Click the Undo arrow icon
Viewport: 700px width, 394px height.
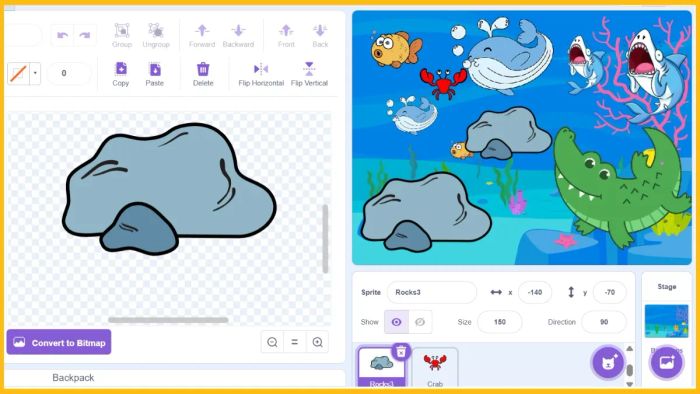pyautogui.click(x=62, y=35)
